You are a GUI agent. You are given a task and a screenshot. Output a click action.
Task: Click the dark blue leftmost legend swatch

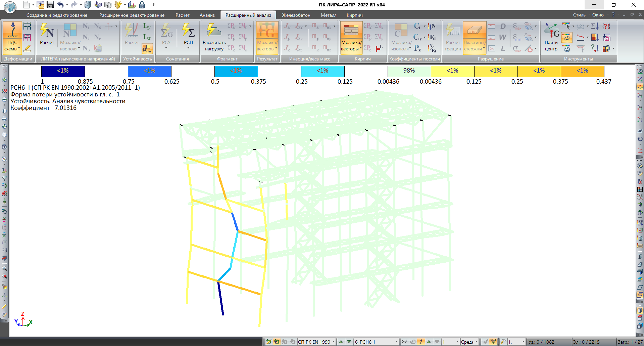pos(63,71)
